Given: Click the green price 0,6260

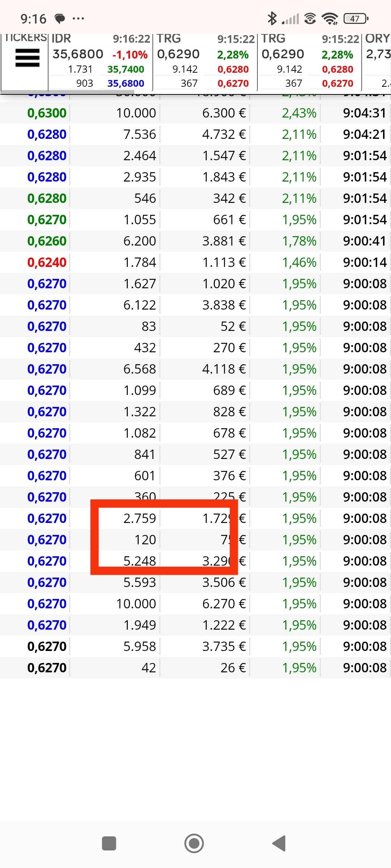Looking at the screenshot, I should tap(47, 241).
